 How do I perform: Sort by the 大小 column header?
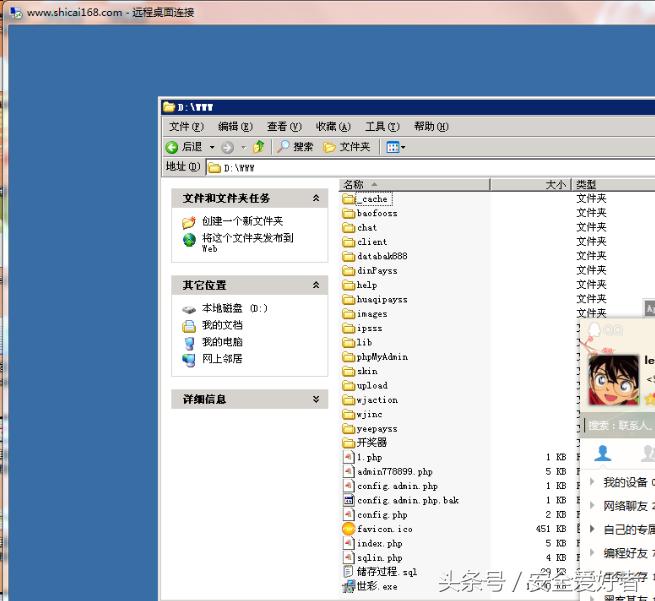coord(530,184)
